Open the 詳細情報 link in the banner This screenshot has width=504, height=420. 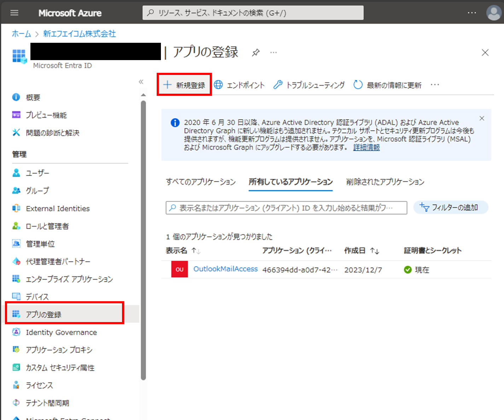(x=366, y=147)
